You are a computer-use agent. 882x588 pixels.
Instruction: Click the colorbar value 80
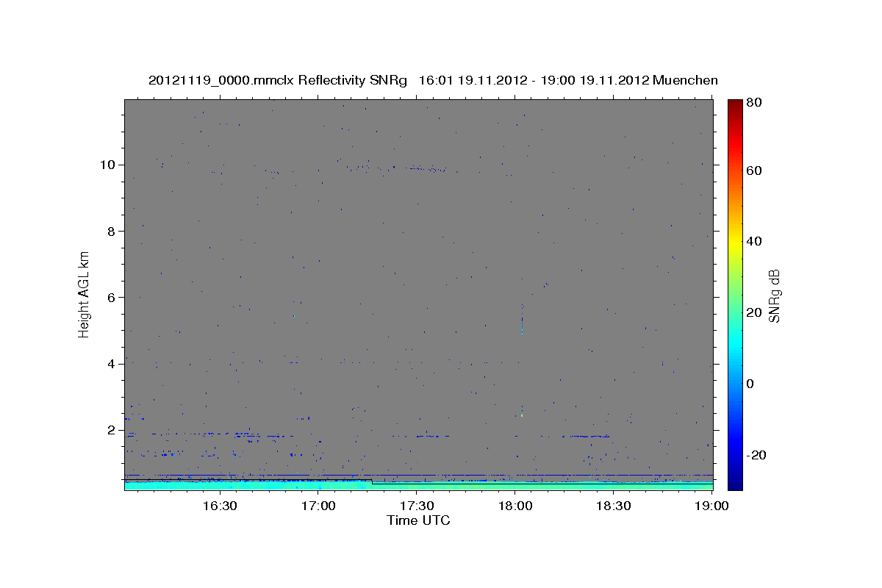click(x=753, y=103)
